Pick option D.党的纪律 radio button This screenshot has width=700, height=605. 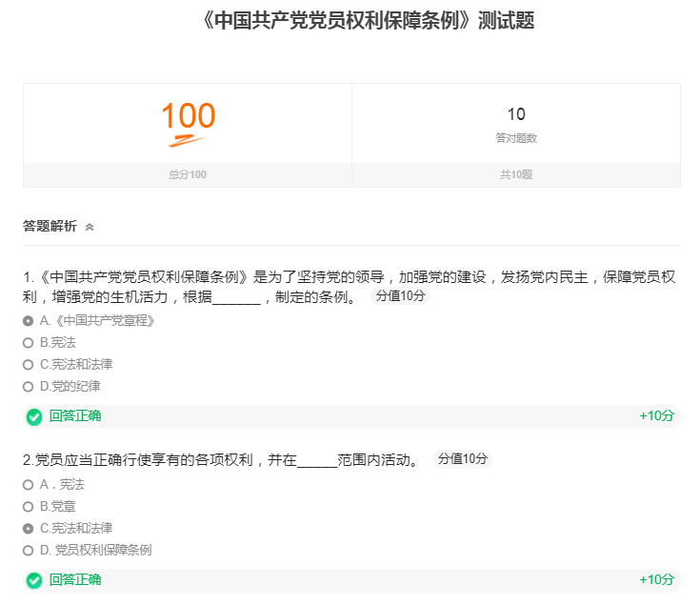pyautogui.click(x=29, y=387)
